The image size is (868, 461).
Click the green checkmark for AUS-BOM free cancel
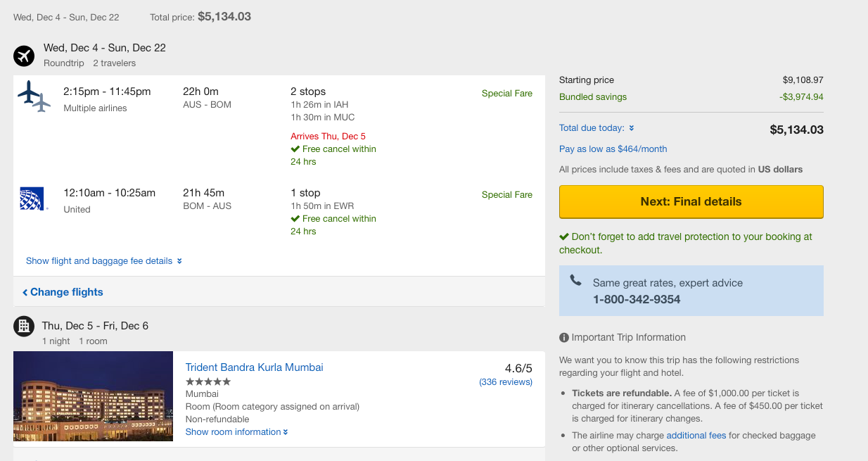pyautogui.click(x=295, y=149)
